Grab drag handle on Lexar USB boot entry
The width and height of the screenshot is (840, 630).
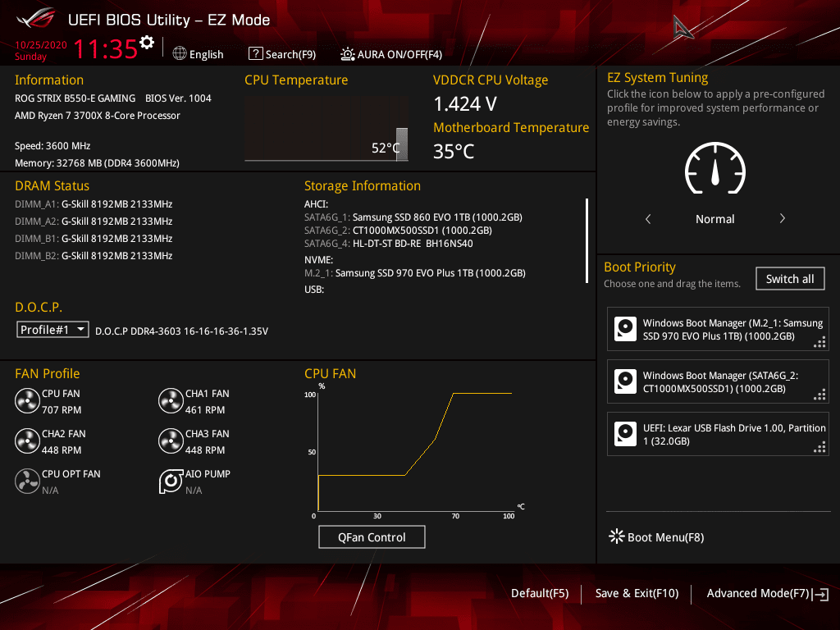819,447
